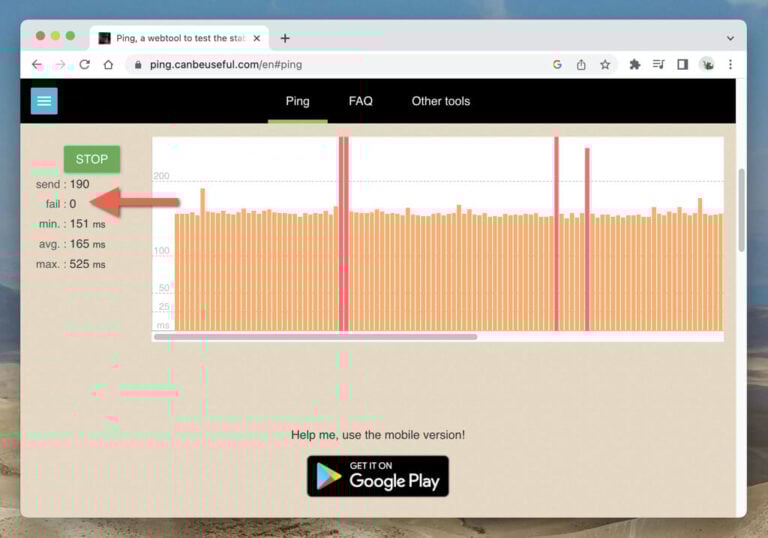Open the share icon in the address bar

581,65
